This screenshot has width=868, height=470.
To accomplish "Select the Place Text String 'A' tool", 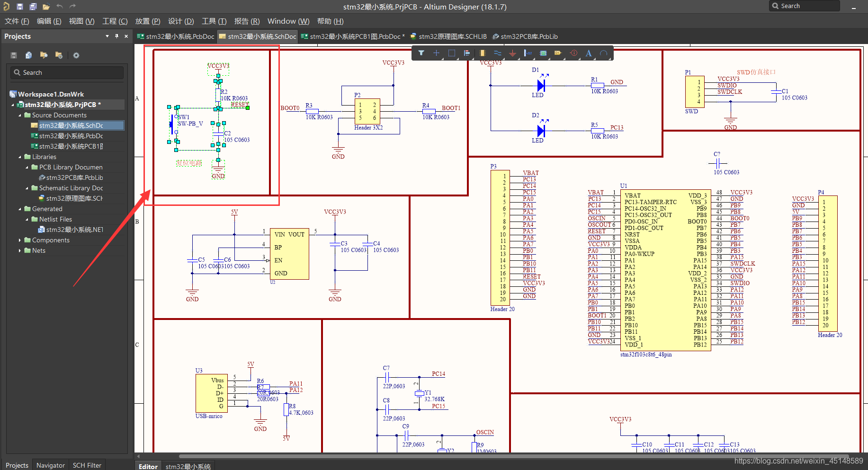I will pyautogui.click(x=589, y=53).
